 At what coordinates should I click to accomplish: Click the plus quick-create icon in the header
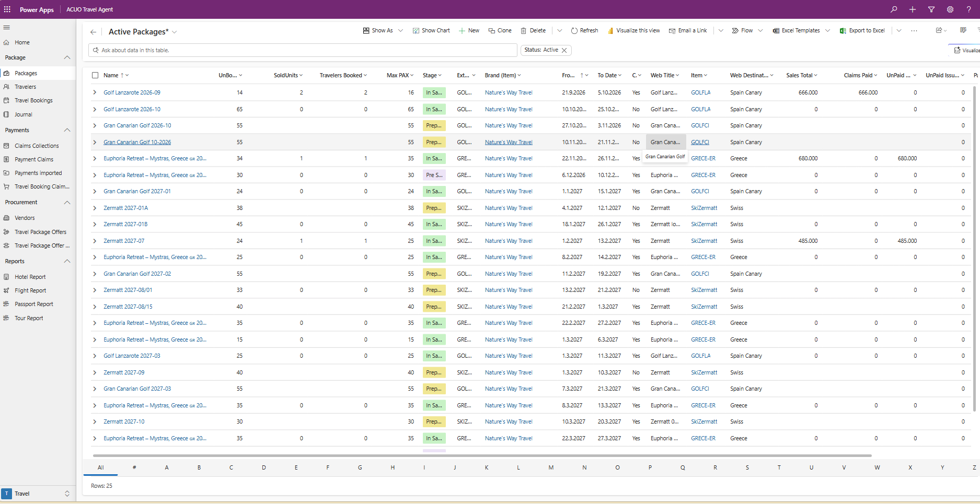tap(913, 9)
